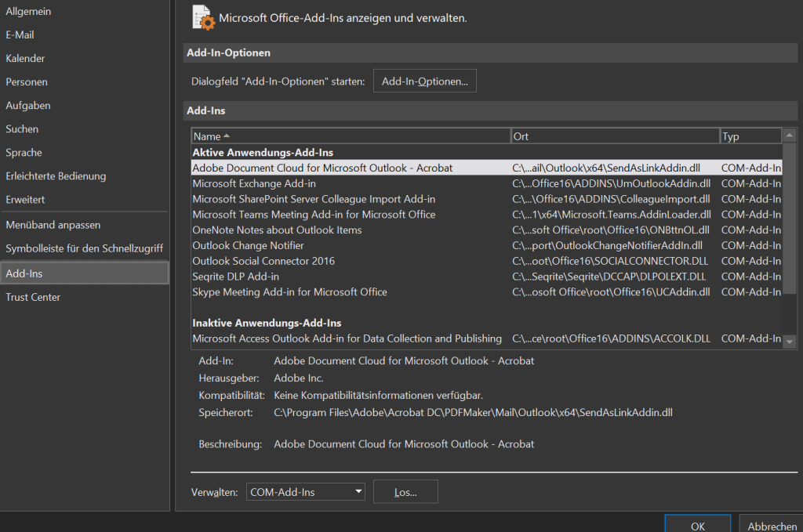Click the add-in list scroll up arrow
Screen dimensions: 803x532
point(789,136)
